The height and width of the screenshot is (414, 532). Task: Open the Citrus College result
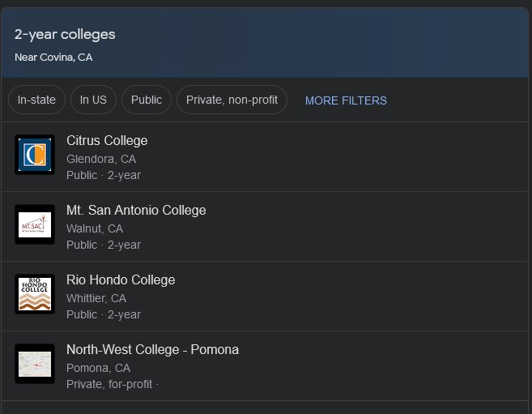[265, 157]
